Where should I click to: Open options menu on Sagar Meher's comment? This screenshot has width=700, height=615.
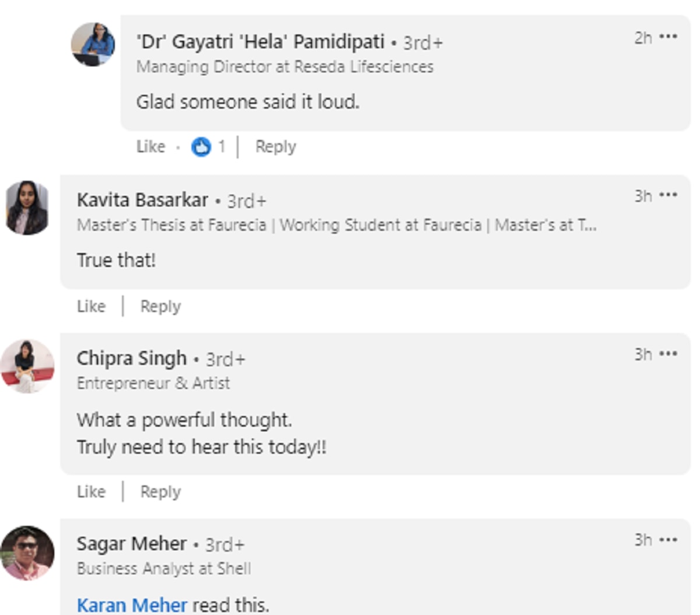click(668, 539)
